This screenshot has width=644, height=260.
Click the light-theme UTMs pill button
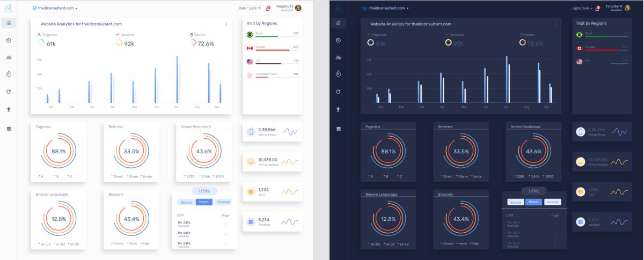204,191
